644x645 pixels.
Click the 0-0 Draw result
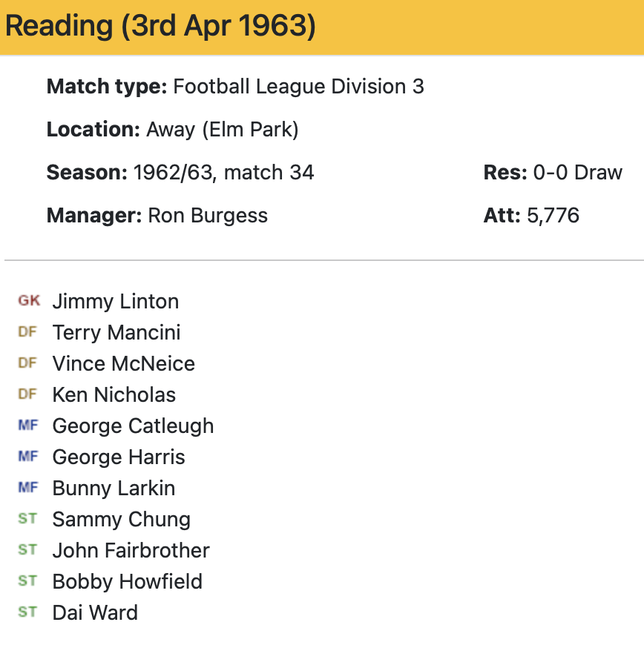click(577, 173)
